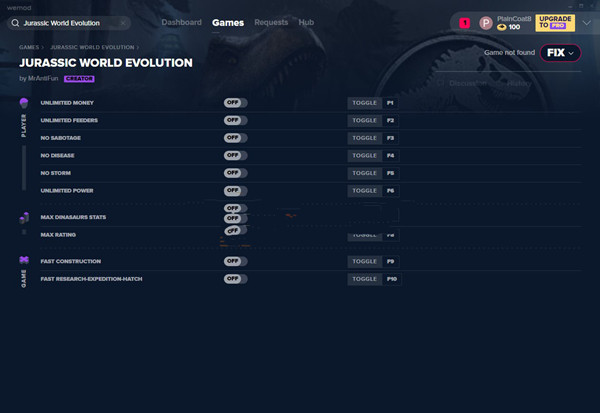Enable the No Sabotage switch

(x=235, y=138)
